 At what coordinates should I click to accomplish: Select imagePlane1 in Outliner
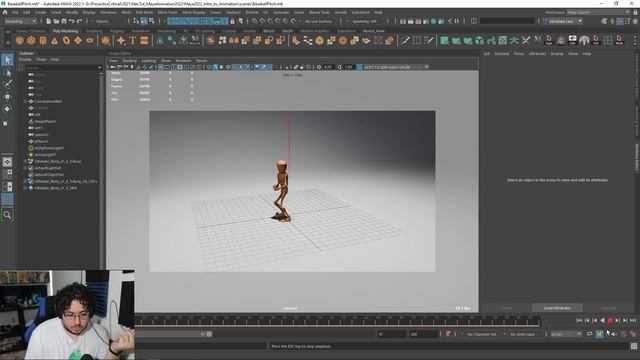click(x=45, y=121)
